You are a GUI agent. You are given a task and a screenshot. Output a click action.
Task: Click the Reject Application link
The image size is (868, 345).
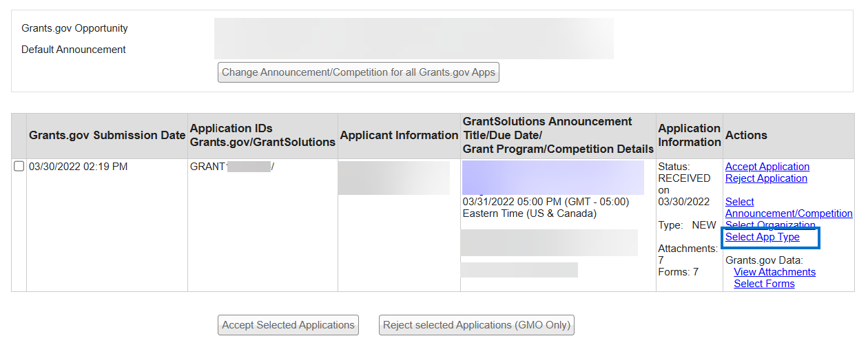click(x=766, y=178)
